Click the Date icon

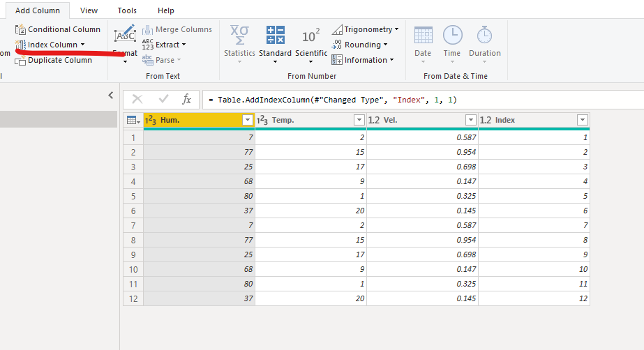(x=423, y=36)
